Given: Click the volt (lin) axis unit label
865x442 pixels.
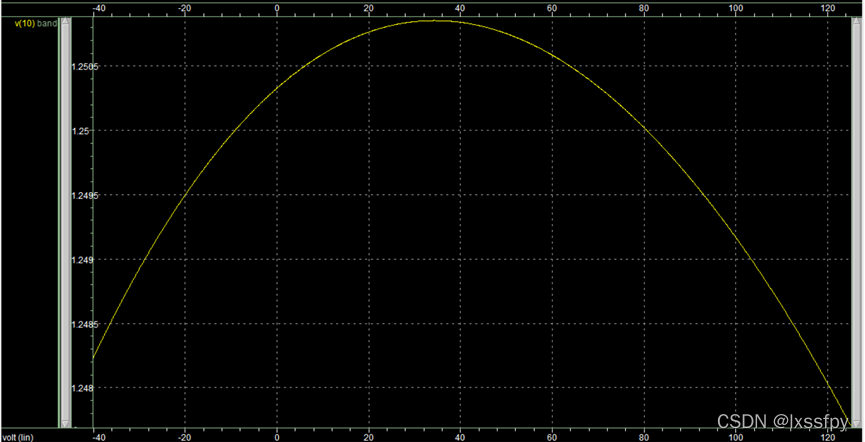Looking at the screenshot, I should 18,438.
